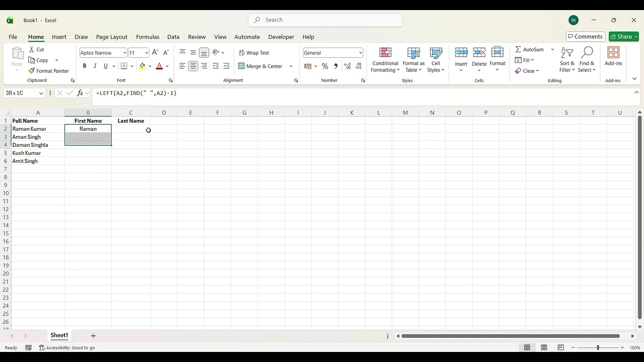Apply Accounting number format icon
The width and height of the screenshot is (644, 362).
308,66
